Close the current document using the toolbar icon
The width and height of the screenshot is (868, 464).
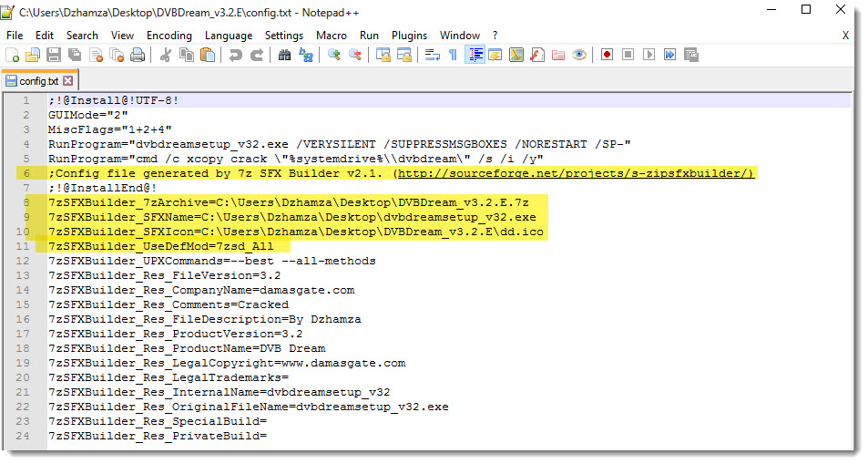96,55
